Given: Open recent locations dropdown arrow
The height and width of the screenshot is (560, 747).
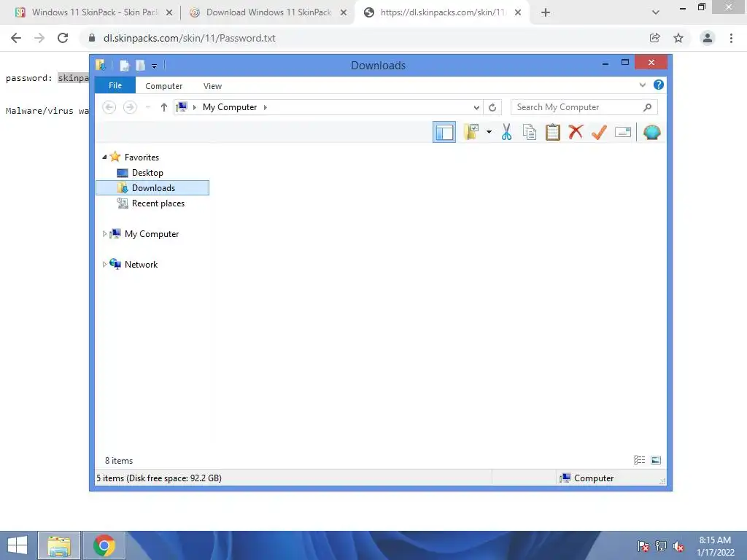Looking at the screenshot, I should click(x=148, y=107).
